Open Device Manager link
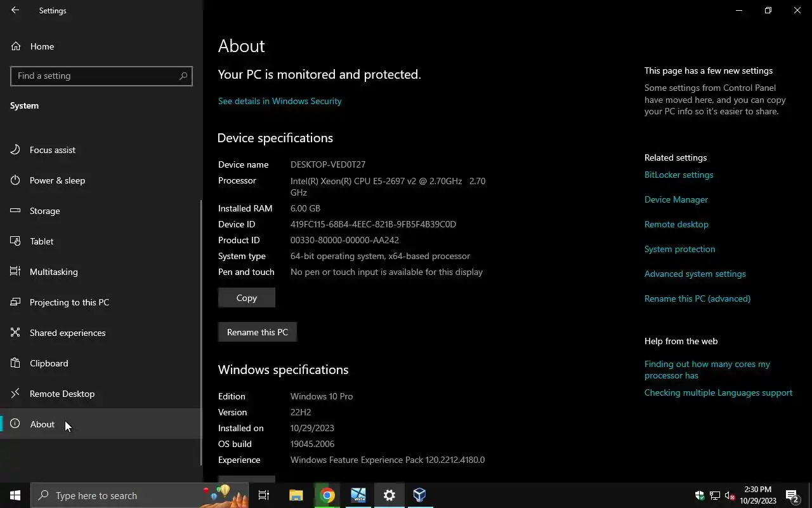Image resolution: width=812 pixels, height=508 pixels. tap(676, 199)
